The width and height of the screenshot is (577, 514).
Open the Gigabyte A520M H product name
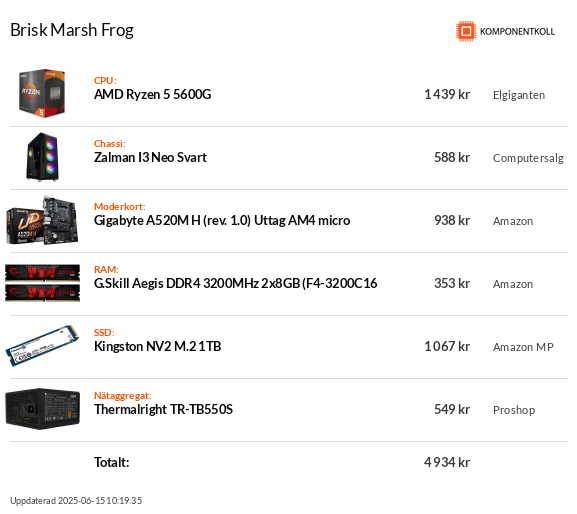pos(222,220)
